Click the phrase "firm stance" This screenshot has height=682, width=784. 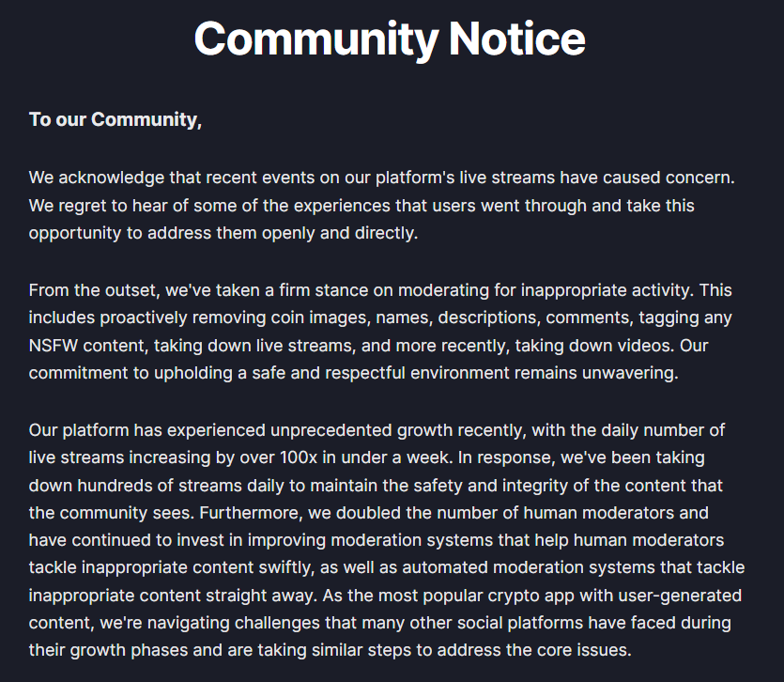point(282,289)
